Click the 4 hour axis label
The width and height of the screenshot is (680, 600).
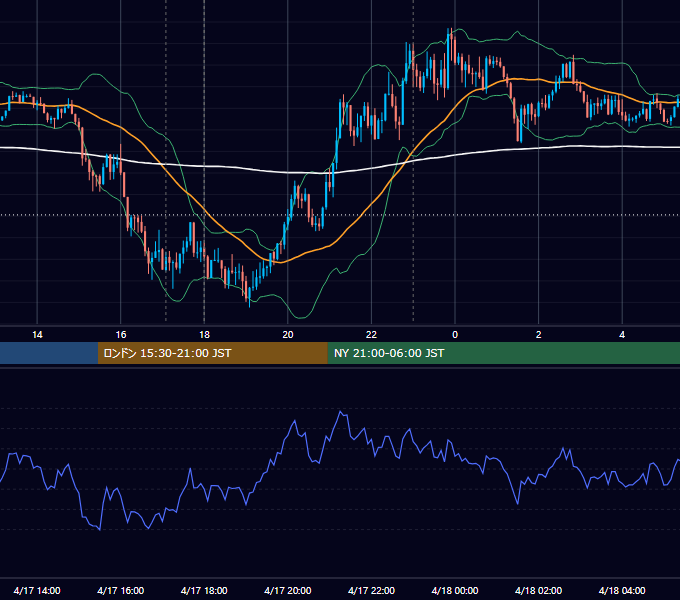(622, 335)
